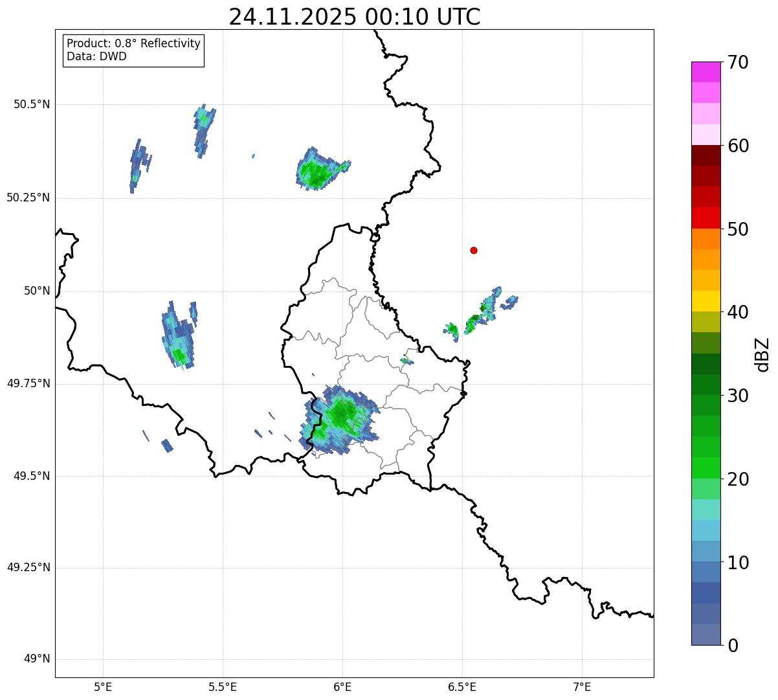Click the '6.5°E' longitude label
The image size is (778, 700).
tap(462, 686)
